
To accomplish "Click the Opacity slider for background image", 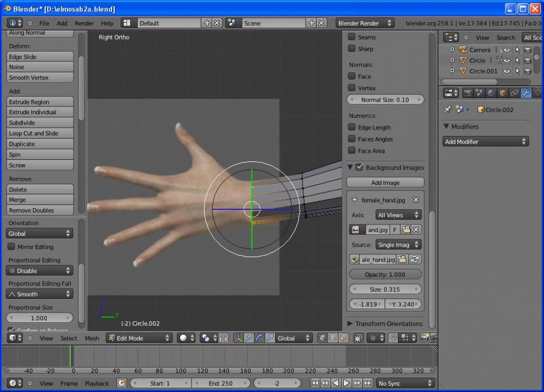I will (385, 275).
